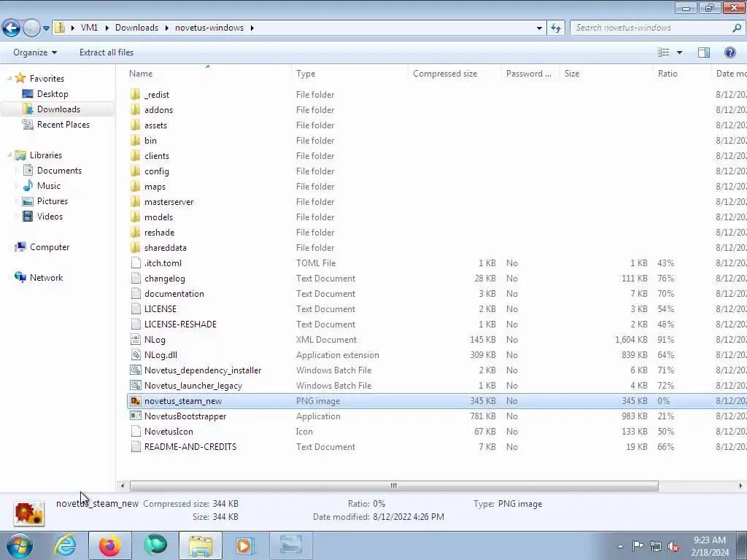
Task: Select the documentation text file
Action: click(174, 293)
